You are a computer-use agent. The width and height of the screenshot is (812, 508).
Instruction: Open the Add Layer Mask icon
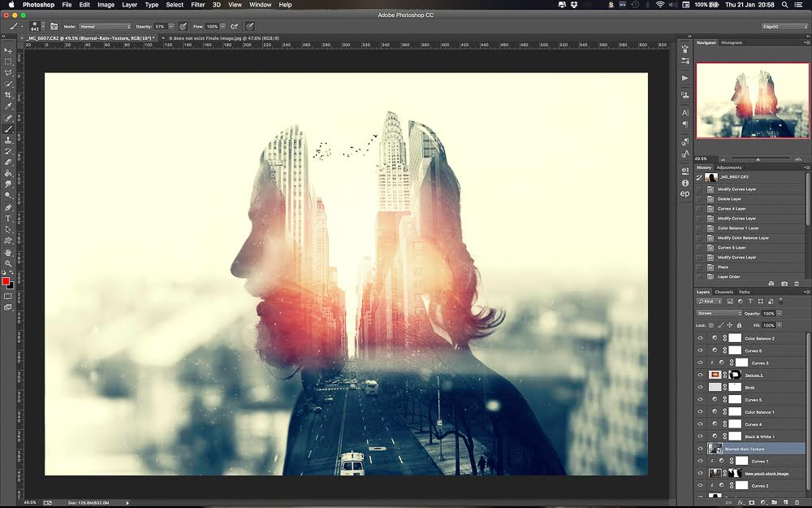[751, 502]
